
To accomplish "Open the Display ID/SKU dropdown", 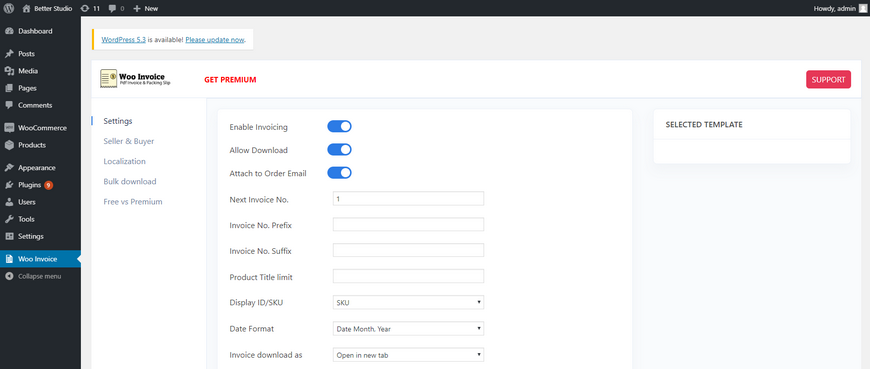I will 408,302.
